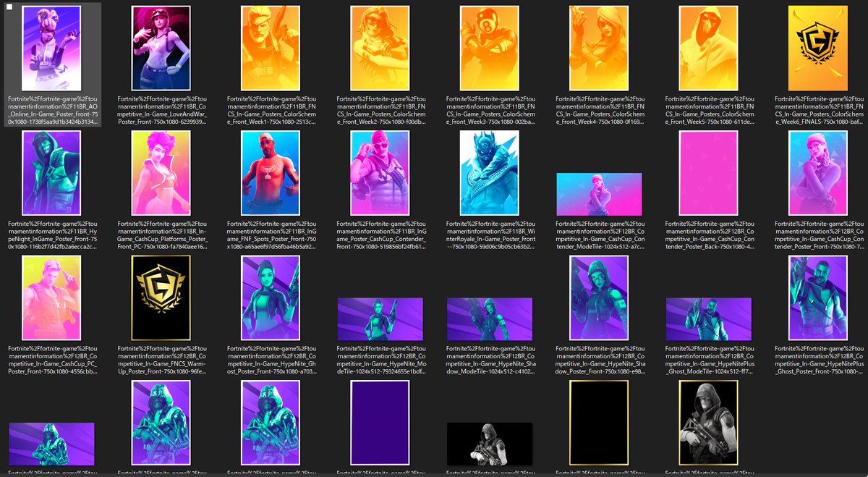This screenshot has height=477, width=868.
Task: Click the CashCup_PC_Poster_Front file name
Action: point(51,361)
